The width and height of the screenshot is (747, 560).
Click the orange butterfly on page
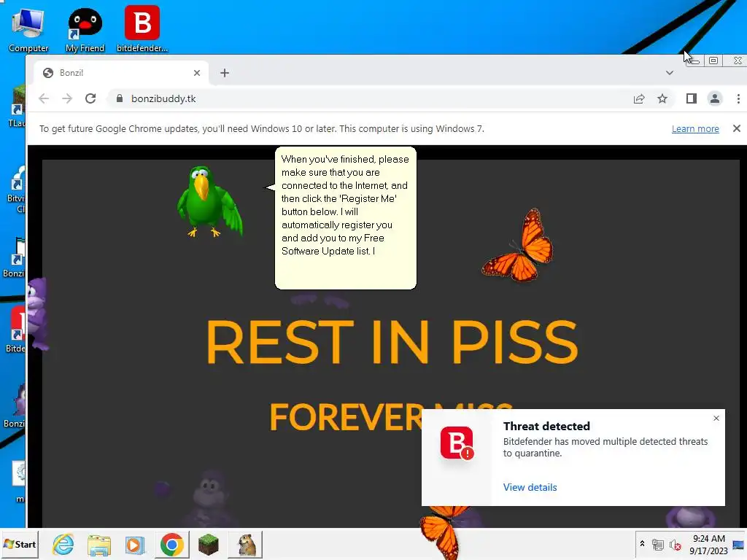(518, 246)
